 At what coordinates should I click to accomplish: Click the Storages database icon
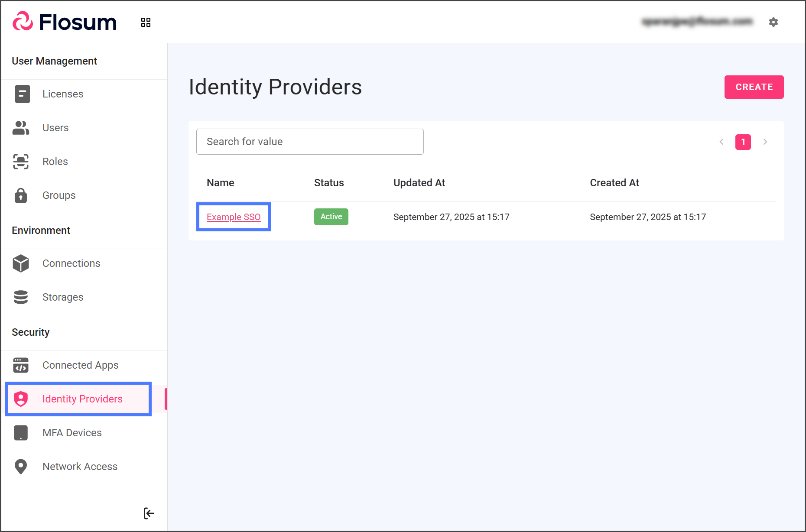point(21,297)
